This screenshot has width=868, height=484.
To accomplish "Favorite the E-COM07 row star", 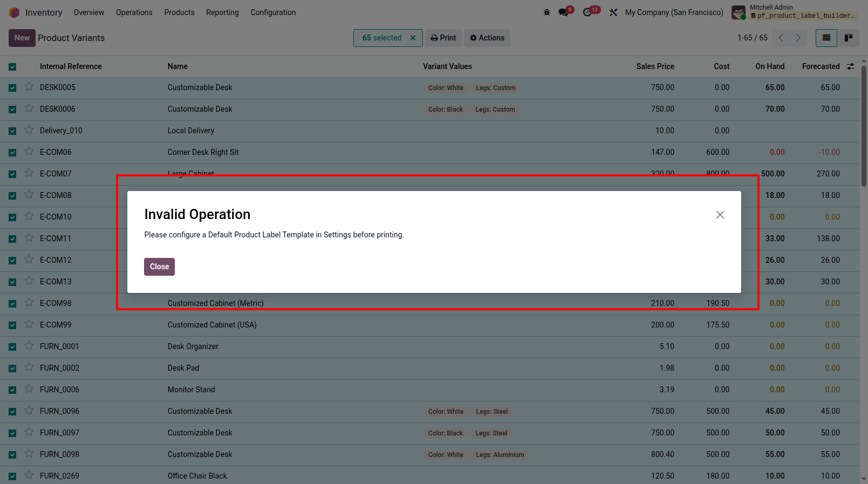I will click(29, 173).
